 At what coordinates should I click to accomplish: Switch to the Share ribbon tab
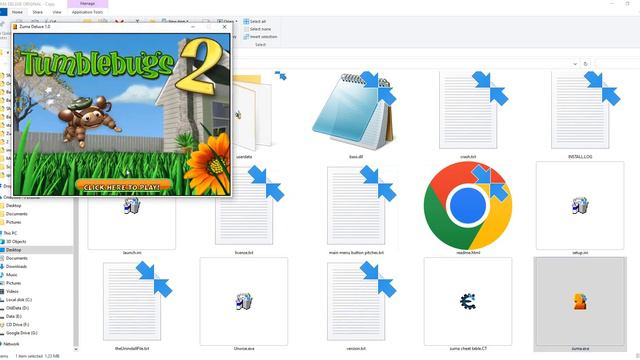pyautogui.click(x=38, y=12)
